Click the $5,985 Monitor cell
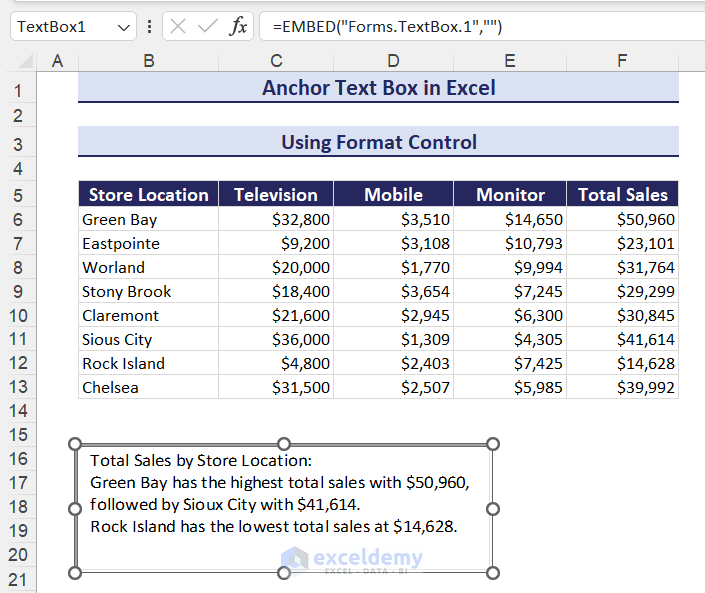 510,387
